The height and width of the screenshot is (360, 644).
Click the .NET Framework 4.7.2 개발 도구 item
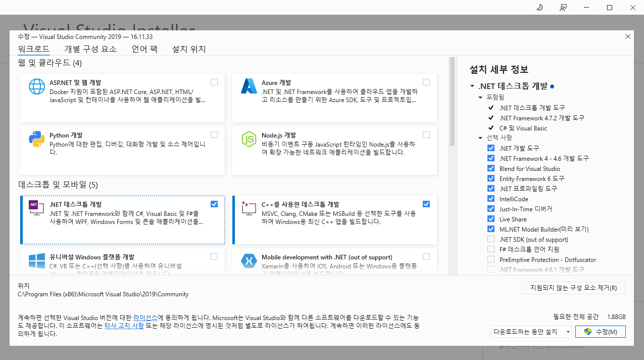click(541, 118)
